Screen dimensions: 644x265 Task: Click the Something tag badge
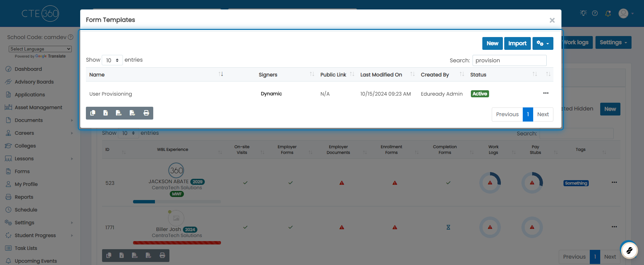(576, 183)
